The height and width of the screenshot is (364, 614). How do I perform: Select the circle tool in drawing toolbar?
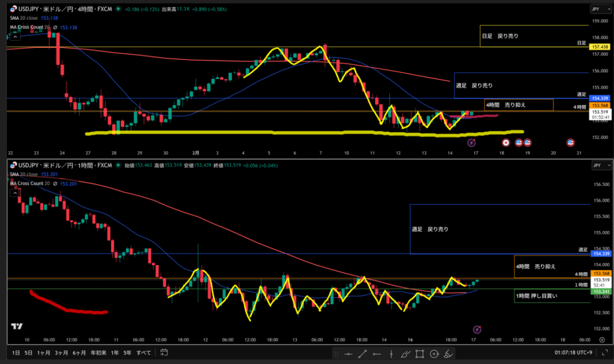click(x=434, y=353)
